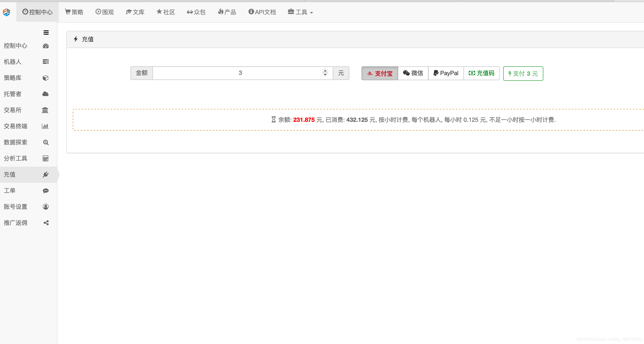644x344 pixels.
Task: Open 工单 in the sidebar
Action: point(28,191)
